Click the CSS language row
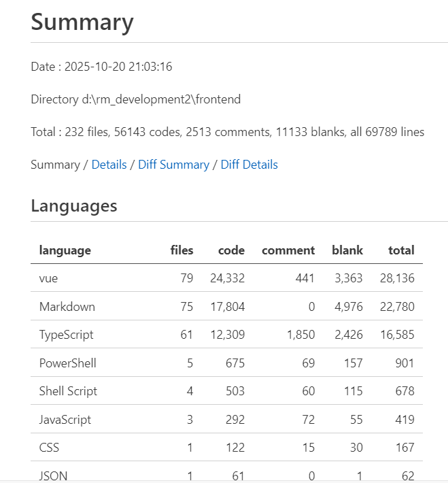 [x=226, y=447]
